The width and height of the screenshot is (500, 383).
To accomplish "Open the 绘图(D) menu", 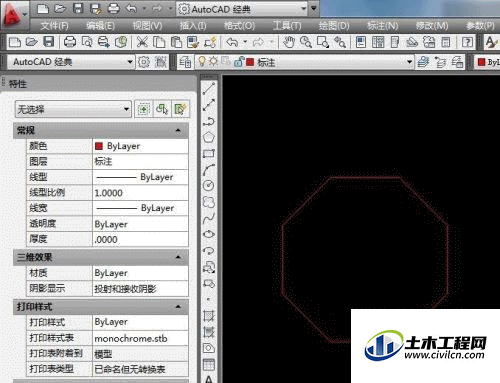I will click(334, 26).
